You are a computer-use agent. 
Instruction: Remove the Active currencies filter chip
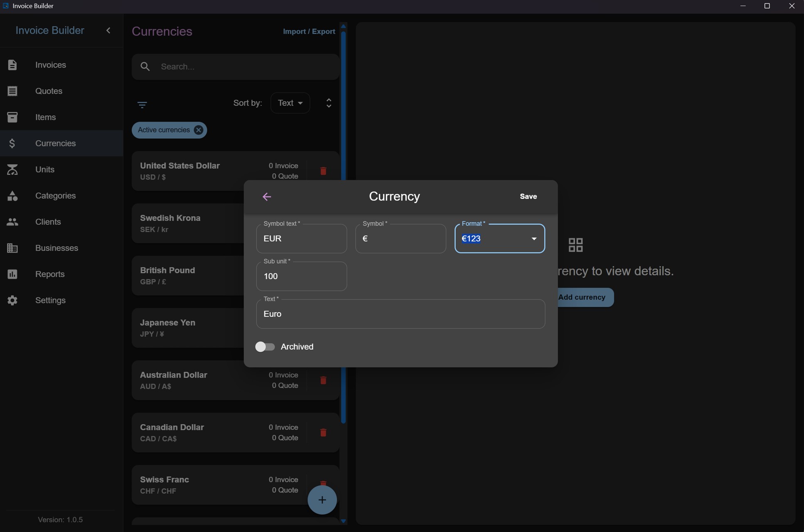[199, 130]
